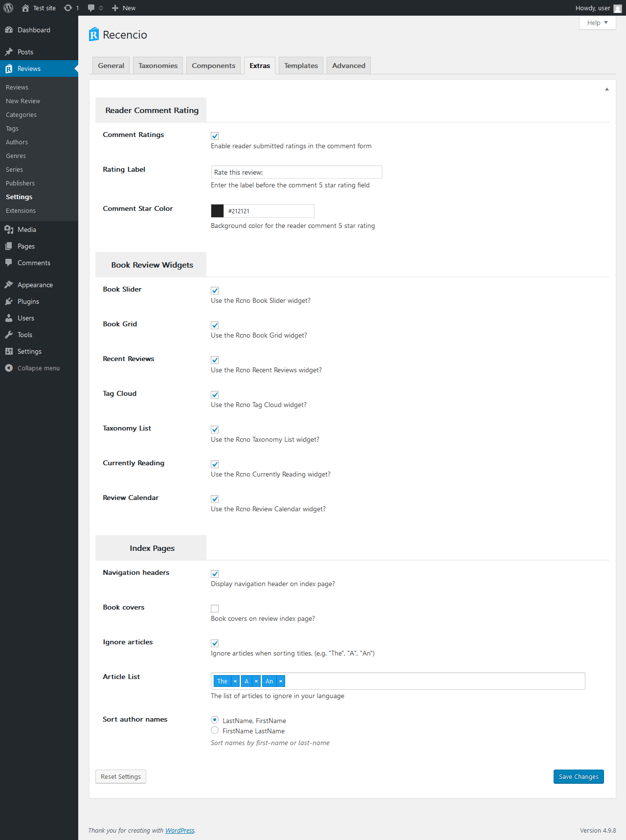Remove the 'The' article tag
This screenshot has width=626, height=840.
click(235, 681)
